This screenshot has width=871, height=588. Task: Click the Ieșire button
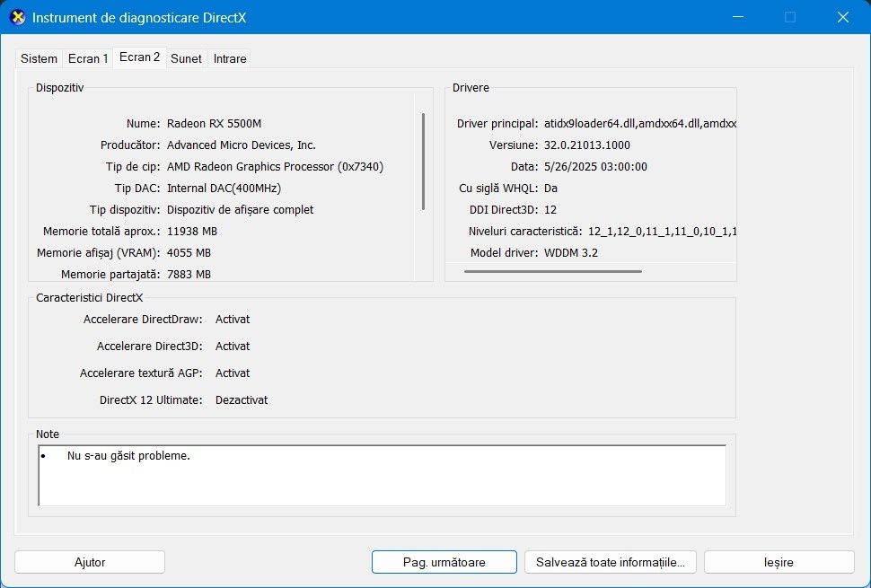(x=779, y=562)
